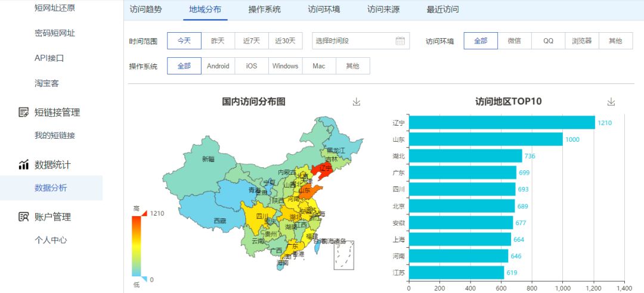This screenshot has width=644, height=293.
Task: Filter operating system by Android
Action: [218, 66]
